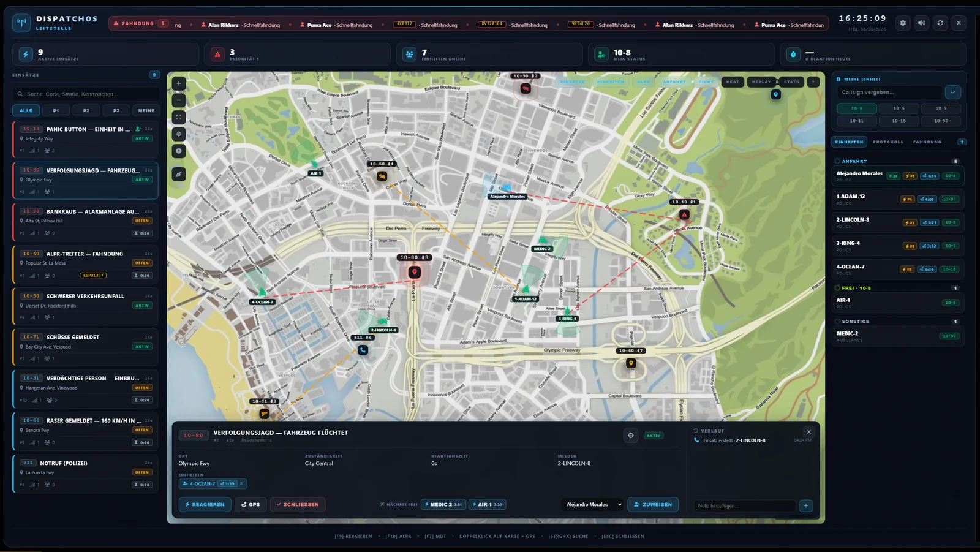The image size is (980, 552).
Task: Click the DispatchOS antenna logo
Action: point(21,23)
